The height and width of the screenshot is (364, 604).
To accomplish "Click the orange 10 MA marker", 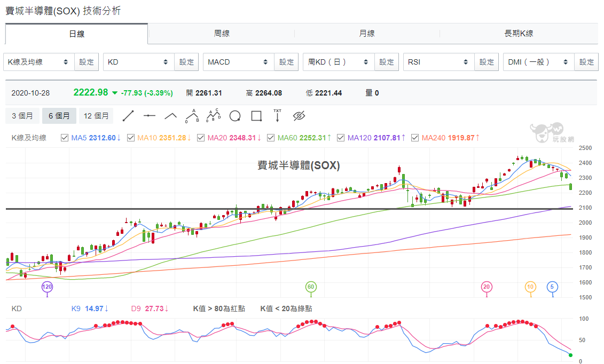I will tap(530, 287).
